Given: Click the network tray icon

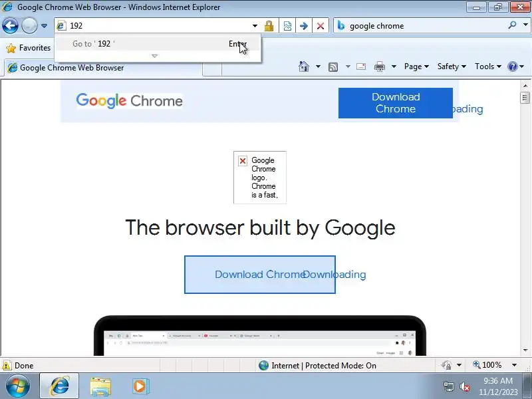Looking at the screenshot, I should [449, 386].
